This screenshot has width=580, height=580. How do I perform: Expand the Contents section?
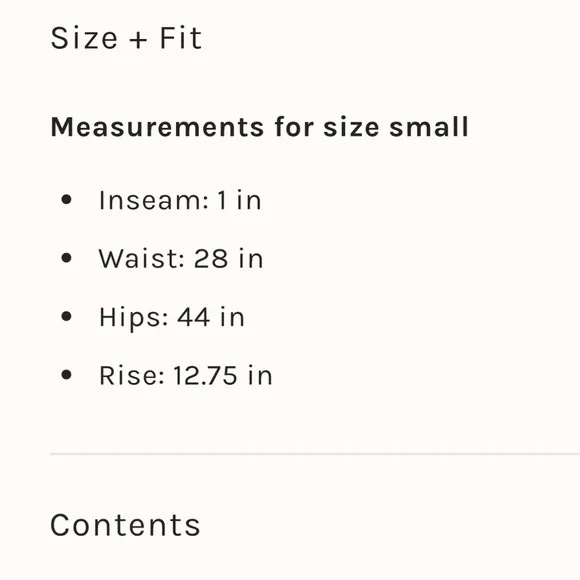click(x=125, y=525)
